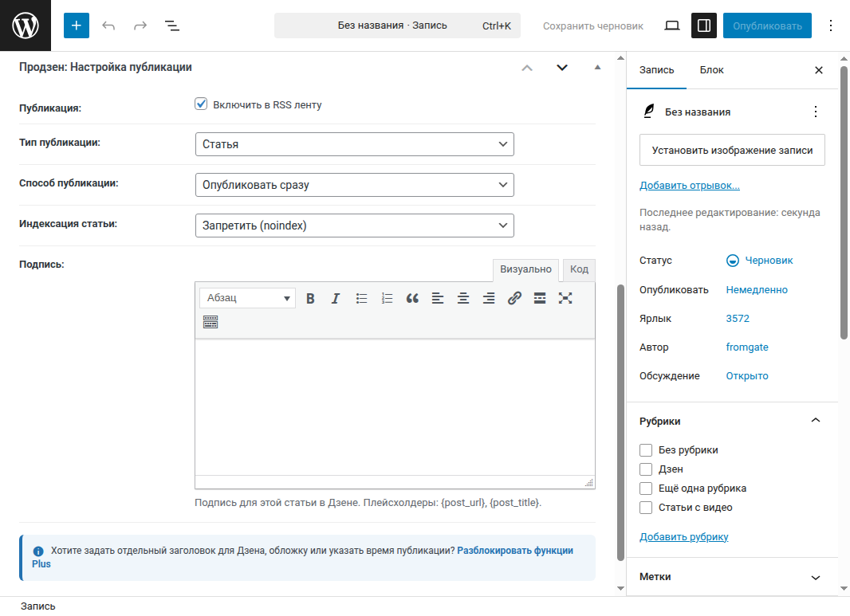Viewport: 850px width, 616px height.
Task: Click Сохранить черновик
Action: point(593,26)
